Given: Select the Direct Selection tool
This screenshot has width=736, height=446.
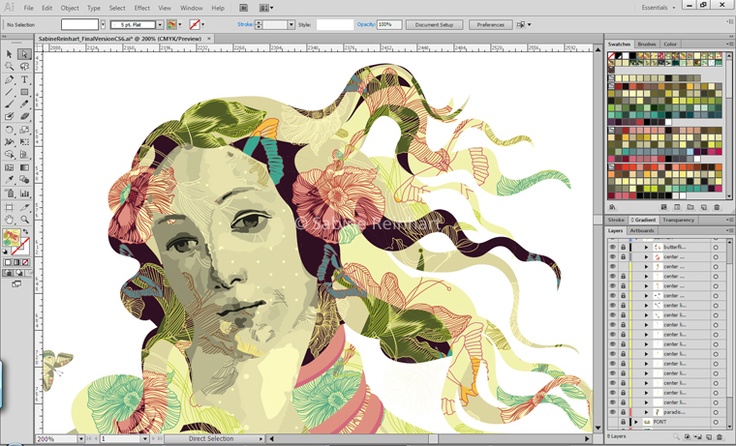Looking at the screenshot, I should 24,54.
